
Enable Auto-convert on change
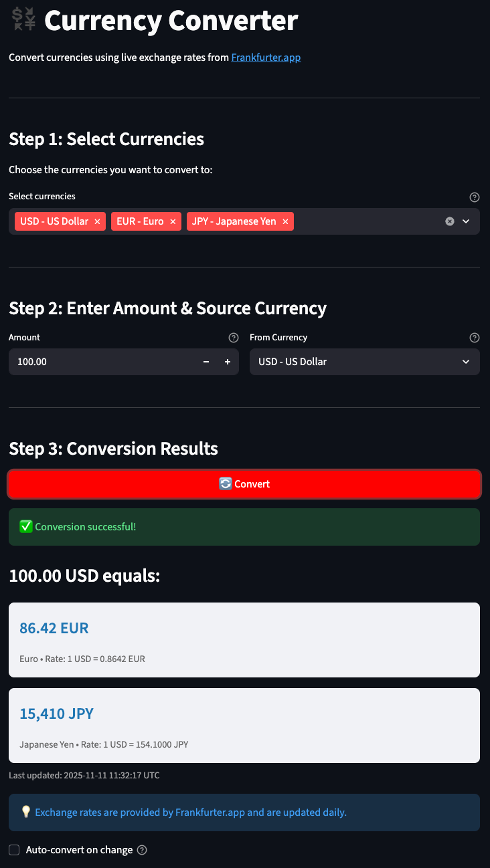point(13,849)
